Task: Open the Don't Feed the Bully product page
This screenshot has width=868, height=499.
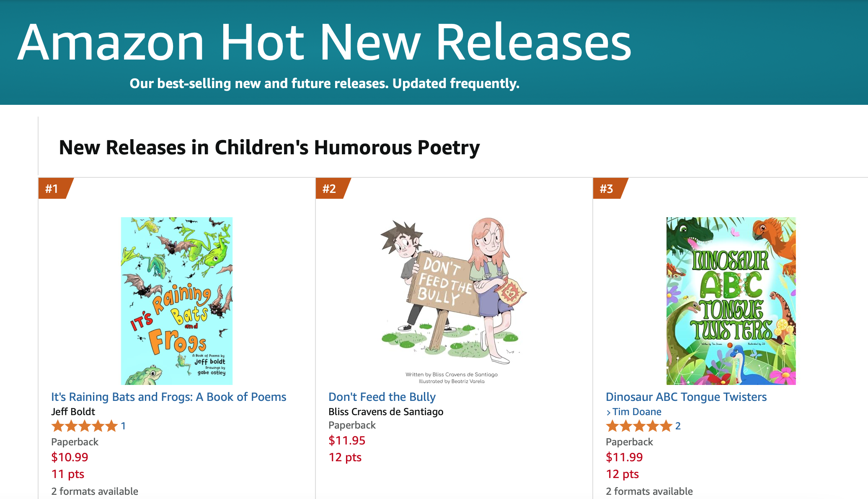Action: click(x=382, y=397)
